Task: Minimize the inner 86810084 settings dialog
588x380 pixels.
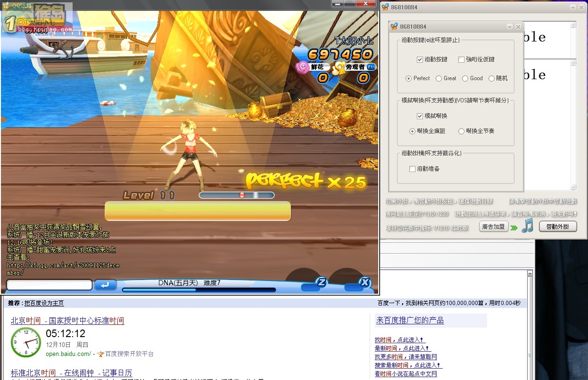Action: tap(509, 27)
